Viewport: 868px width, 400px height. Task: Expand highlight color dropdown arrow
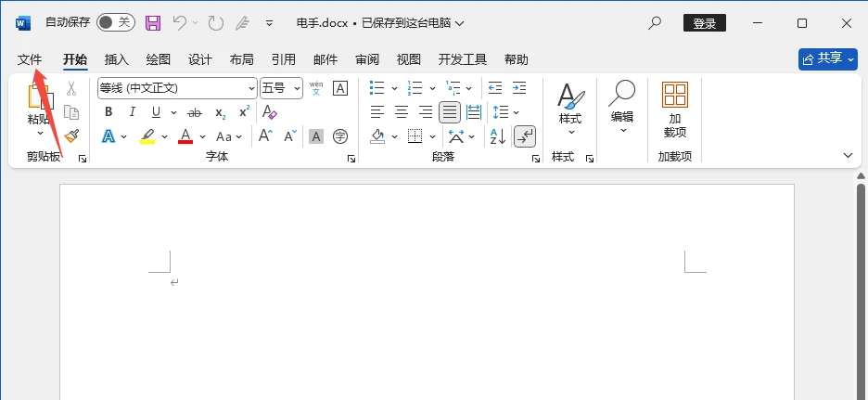point(164,136)
